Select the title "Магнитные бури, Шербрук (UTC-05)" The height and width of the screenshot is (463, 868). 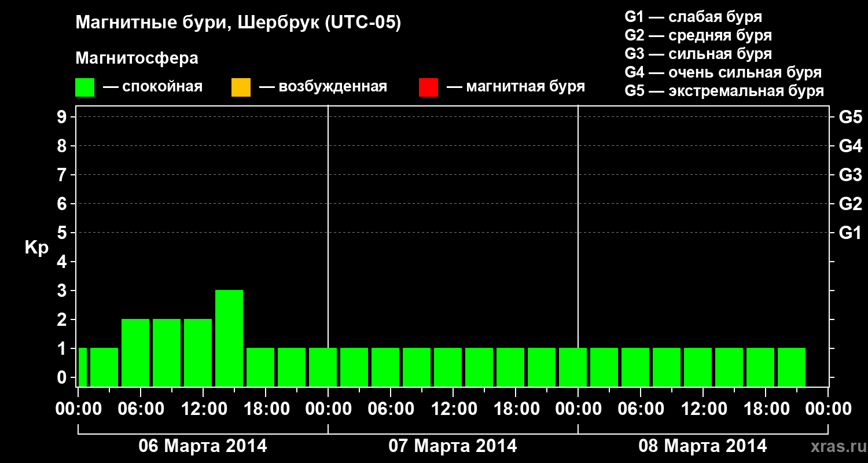238,23
